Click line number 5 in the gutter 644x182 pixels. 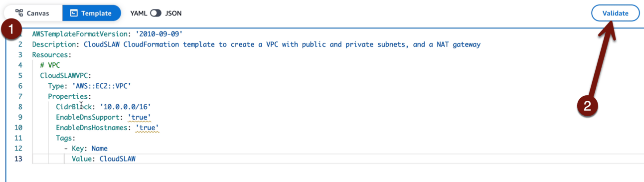[x=20, y=76]
